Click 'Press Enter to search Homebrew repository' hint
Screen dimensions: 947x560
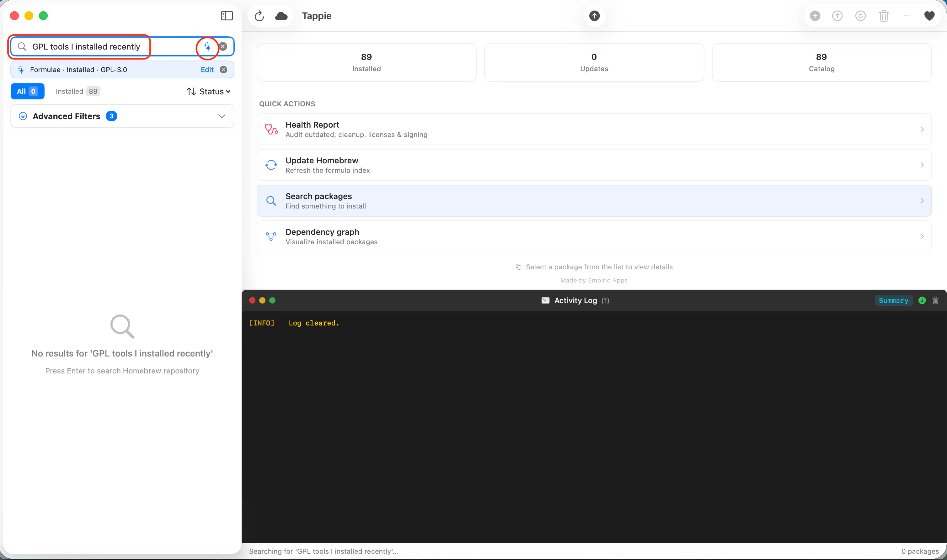[x=122, y=371]
